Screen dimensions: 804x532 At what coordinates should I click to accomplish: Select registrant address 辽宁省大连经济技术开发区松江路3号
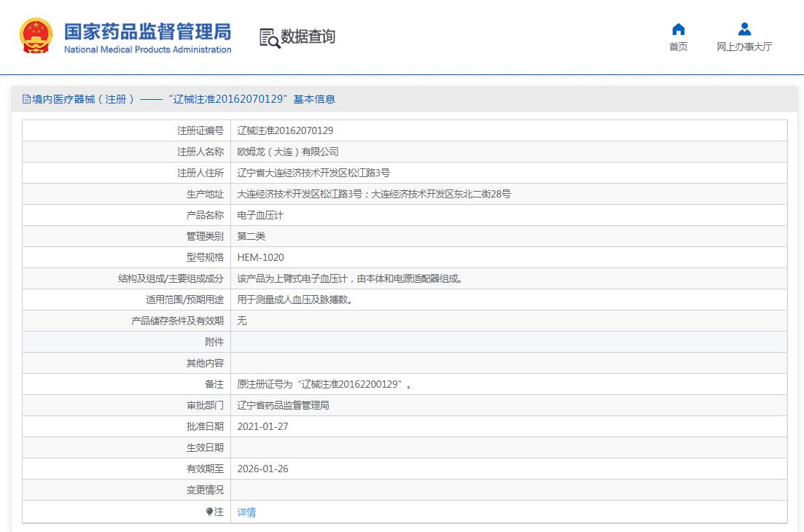tap(313, 173)
